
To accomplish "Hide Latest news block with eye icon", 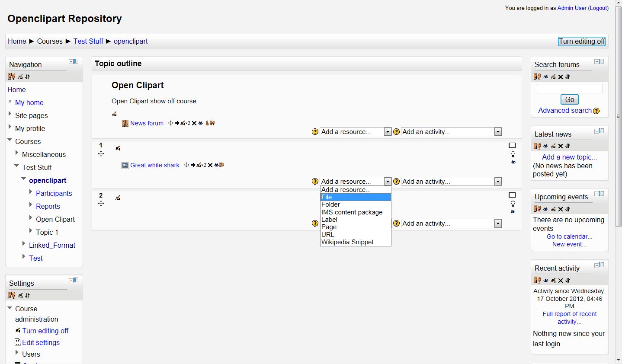I will coord(546,146).
